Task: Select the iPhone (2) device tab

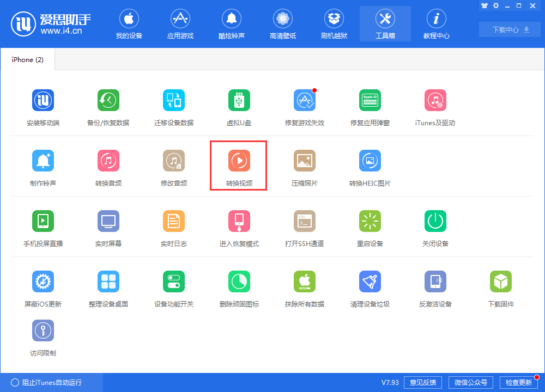Action: coord(27,59)
